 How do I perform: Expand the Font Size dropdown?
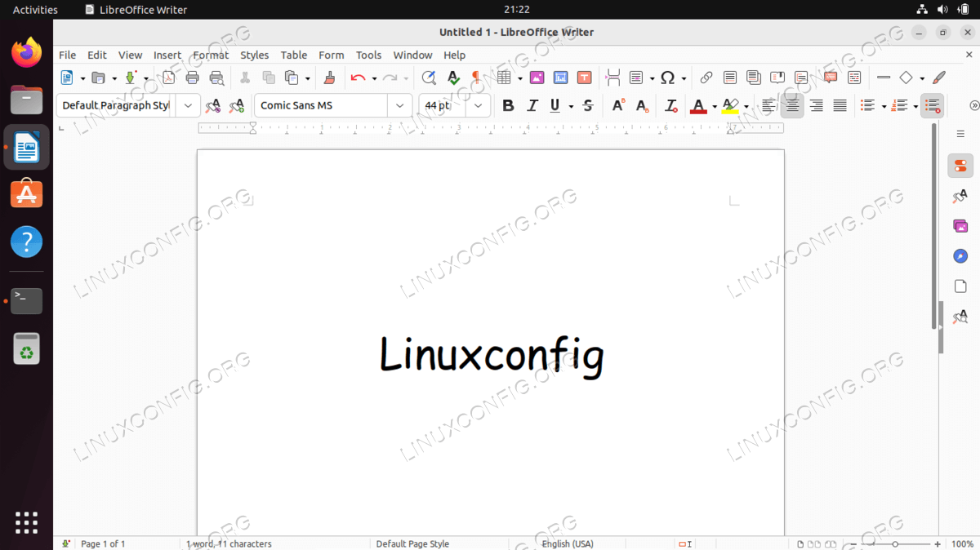point(479,105)
